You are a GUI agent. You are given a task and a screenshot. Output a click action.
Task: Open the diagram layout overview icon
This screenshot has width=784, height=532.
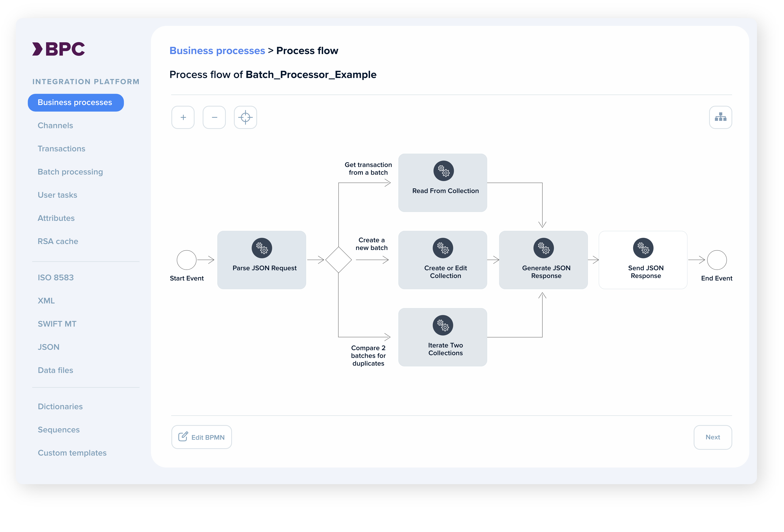721,117
